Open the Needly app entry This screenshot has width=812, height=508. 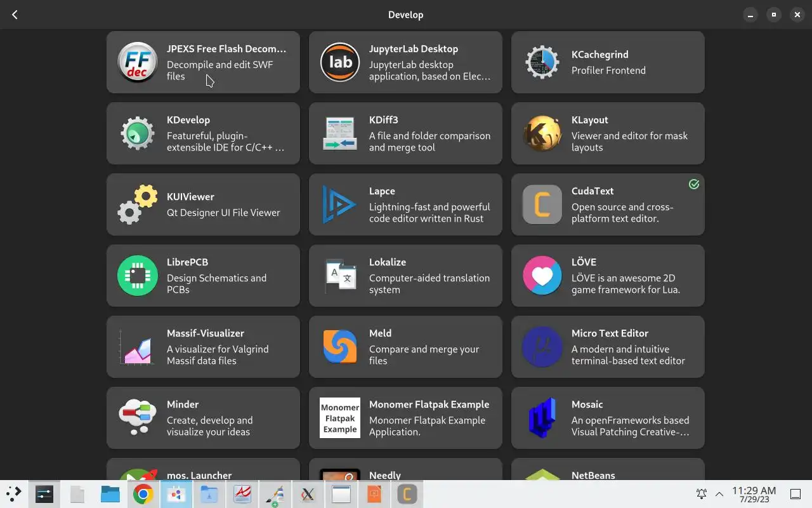pos(405,469)
